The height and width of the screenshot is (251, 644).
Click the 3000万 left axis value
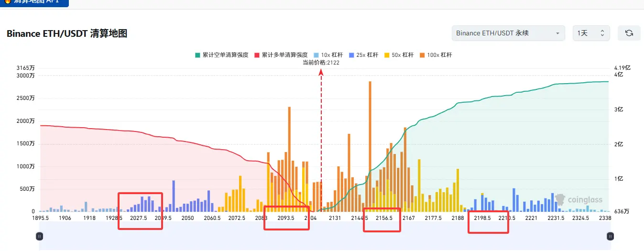coord(25,76)
